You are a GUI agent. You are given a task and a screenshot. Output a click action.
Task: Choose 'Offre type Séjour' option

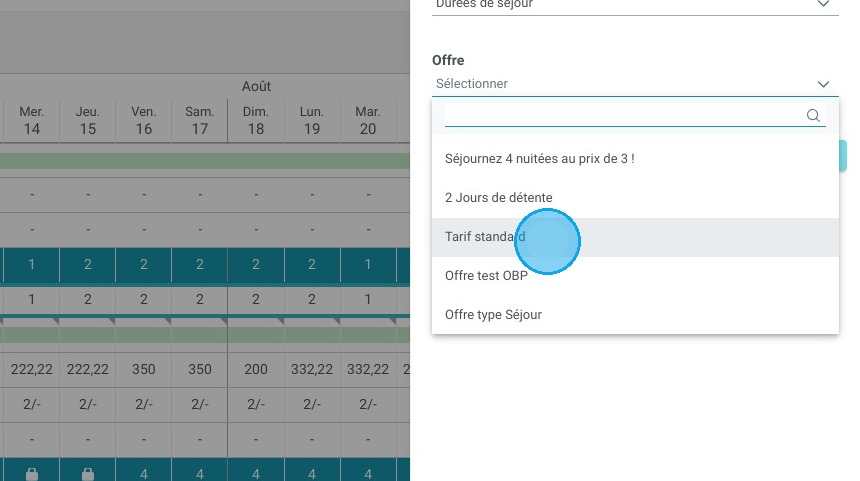[635, 315]
